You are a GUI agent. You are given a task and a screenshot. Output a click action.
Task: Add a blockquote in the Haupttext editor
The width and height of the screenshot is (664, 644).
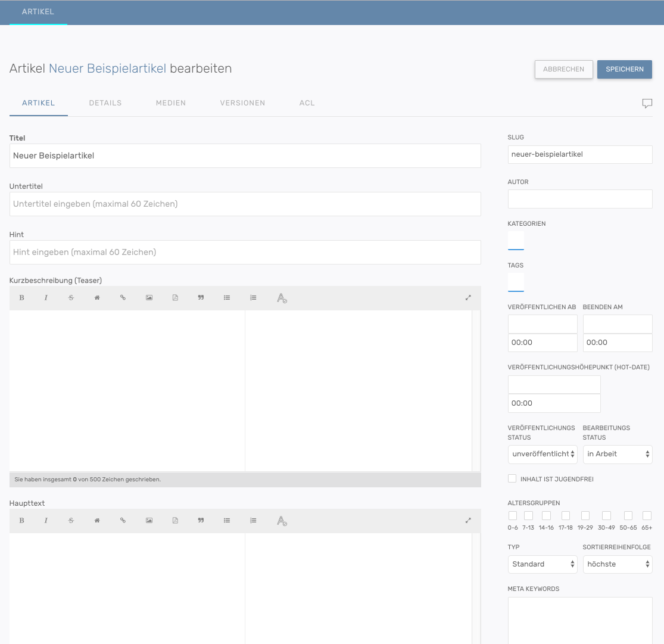(x=201, y=520)
